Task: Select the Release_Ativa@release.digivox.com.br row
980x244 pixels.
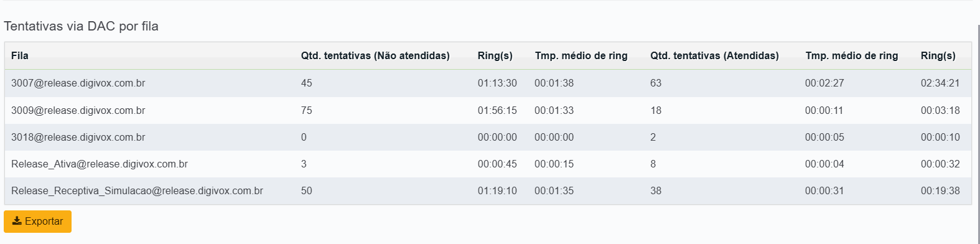Action: pos(488,164)
